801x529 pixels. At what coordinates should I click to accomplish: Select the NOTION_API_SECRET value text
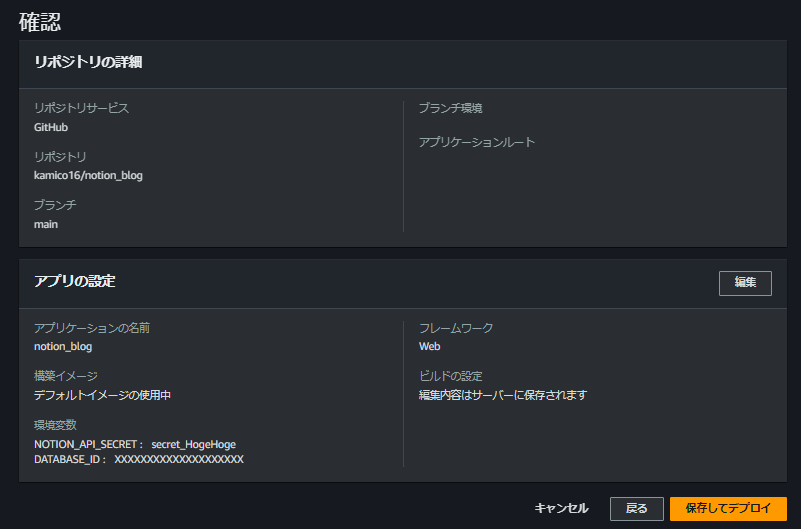point(194,444)
